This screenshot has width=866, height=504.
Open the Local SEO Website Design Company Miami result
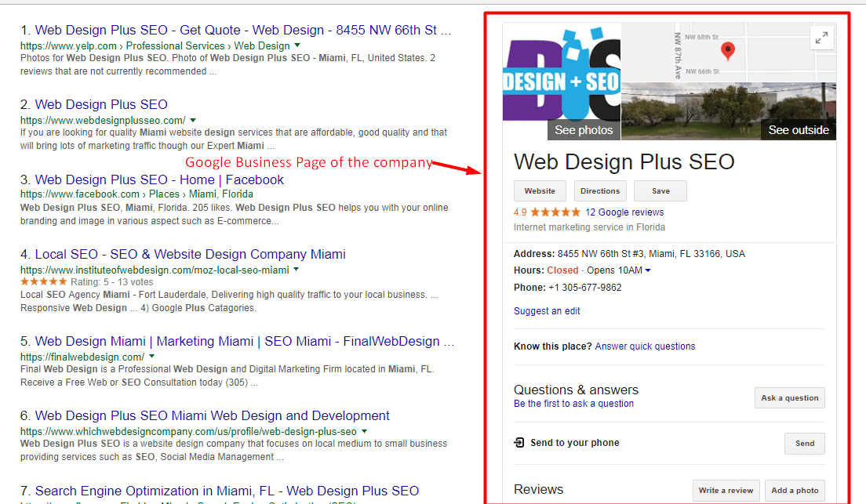(x=190, y=254)
